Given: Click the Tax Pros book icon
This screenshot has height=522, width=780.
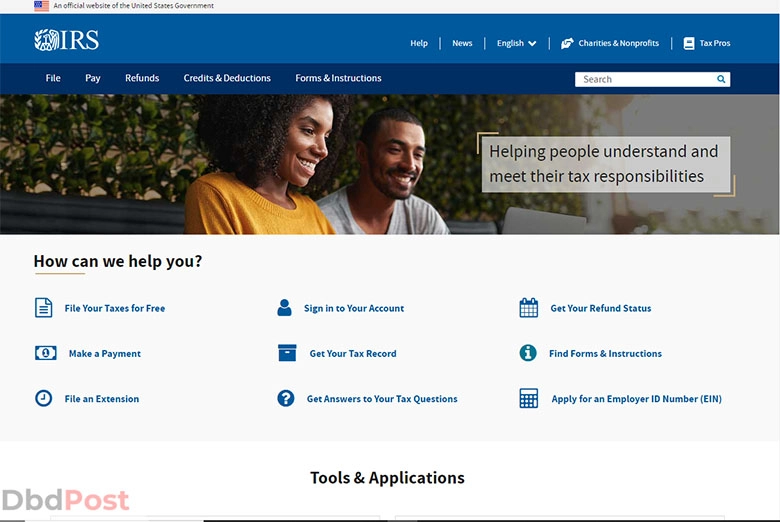Looking at the screenshot, I should (689, 43).
